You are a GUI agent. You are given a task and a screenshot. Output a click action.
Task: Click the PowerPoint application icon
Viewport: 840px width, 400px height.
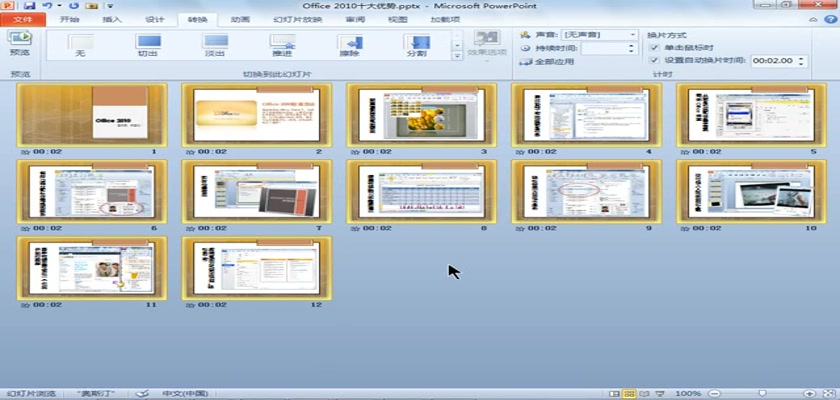[9, 6]
